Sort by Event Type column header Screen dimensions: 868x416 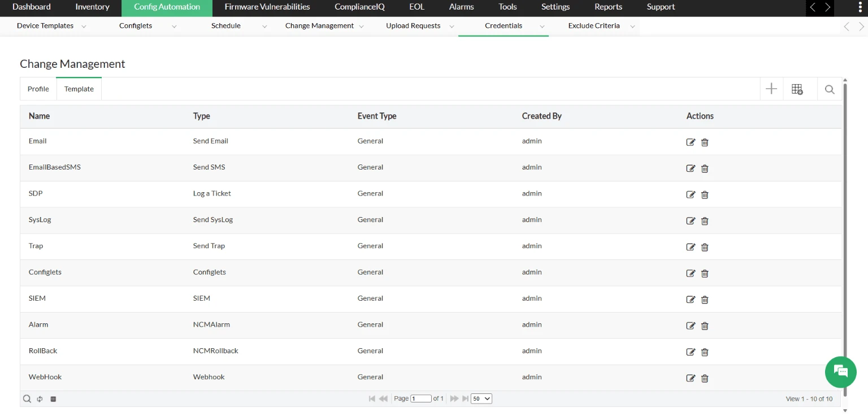(377, 116)
